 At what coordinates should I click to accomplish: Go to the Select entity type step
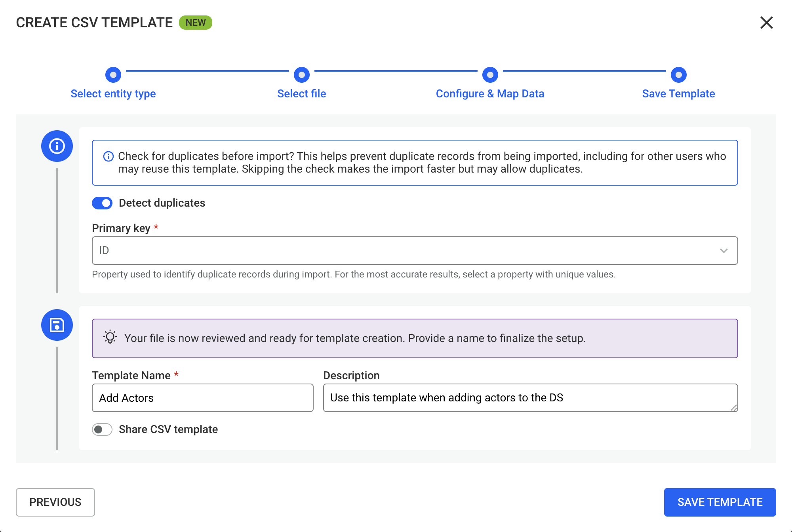point(113,94)
